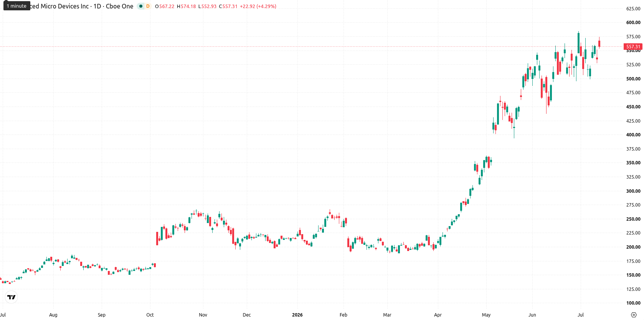644x320 pixels.
Task: Click the 175.00 price axis label
Action: click(x=633, y=261)
